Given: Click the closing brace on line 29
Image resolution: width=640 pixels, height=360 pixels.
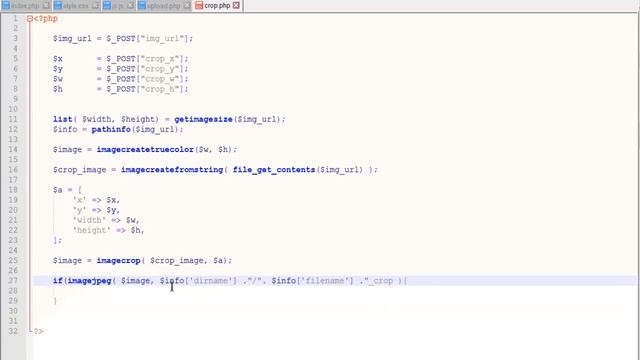Looking at the screenshot, I should [55, 301].
